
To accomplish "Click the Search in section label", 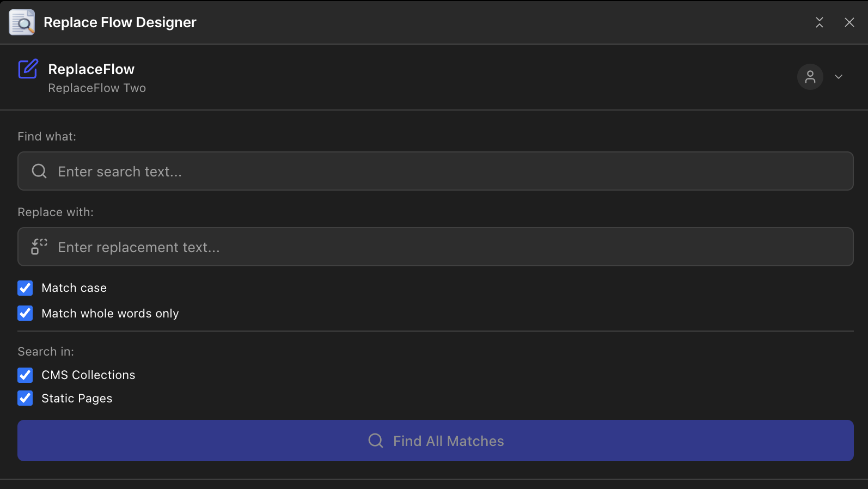I will tap(46, 351).
